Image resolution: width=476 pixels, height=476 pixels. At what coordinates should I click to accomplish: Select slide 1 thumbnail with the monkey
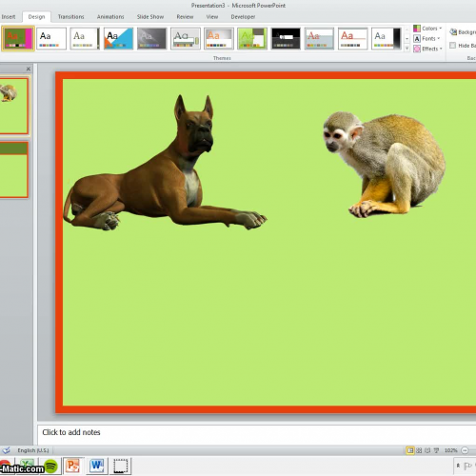click(x=13, y=106)
